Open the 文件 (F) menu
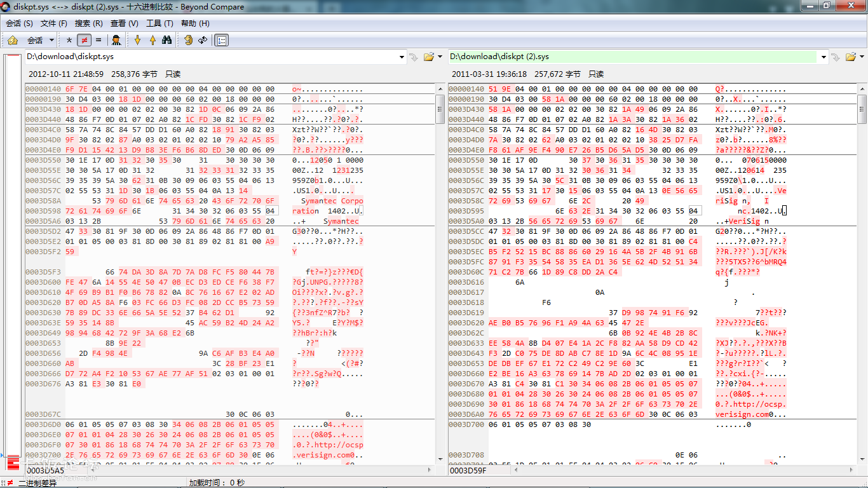Image resolution: width=868 pixels, height=488 pixels. point(54,24)
